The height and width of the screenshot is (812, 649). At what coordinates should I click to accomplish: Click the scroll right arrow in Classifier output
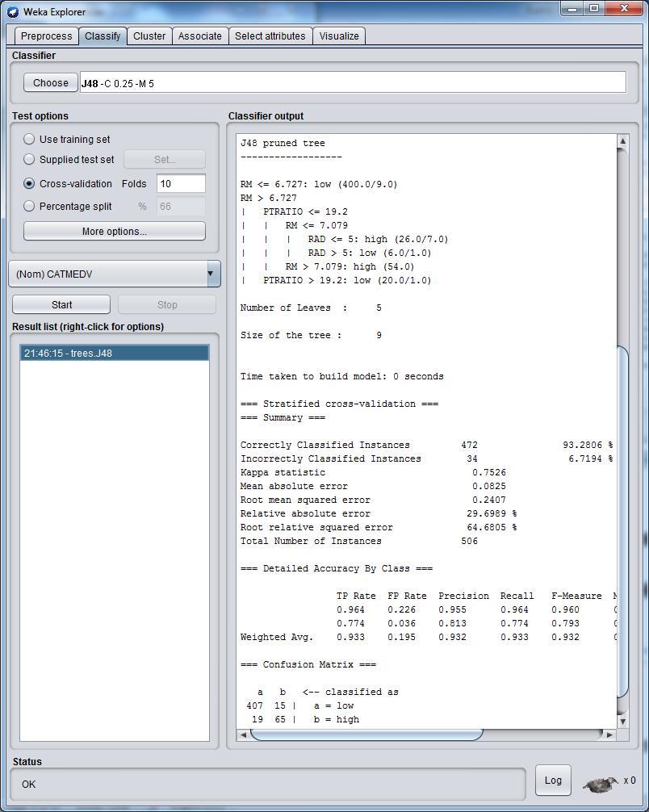(x=610, y=735)
